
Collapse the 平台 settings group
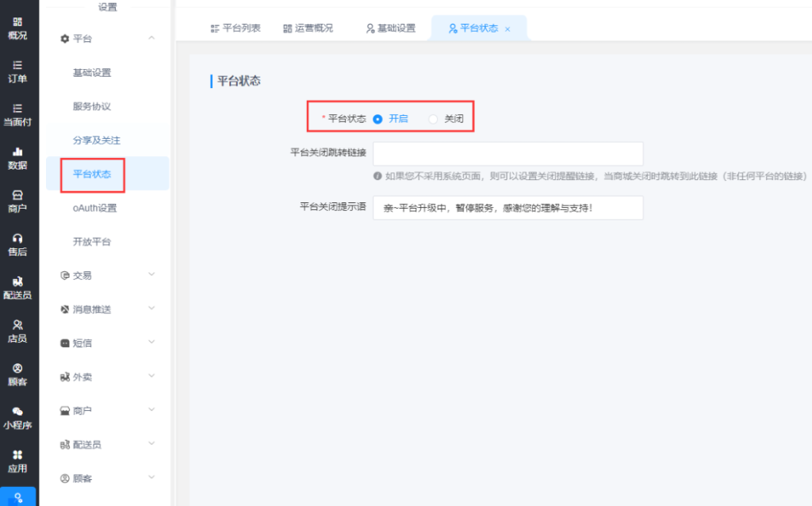(x=151, y=38)
